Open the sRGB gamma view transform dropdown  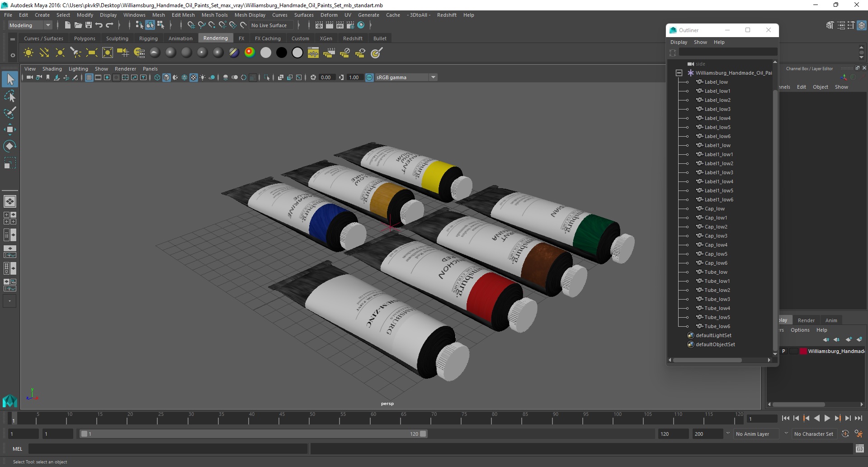pos(406,77)
